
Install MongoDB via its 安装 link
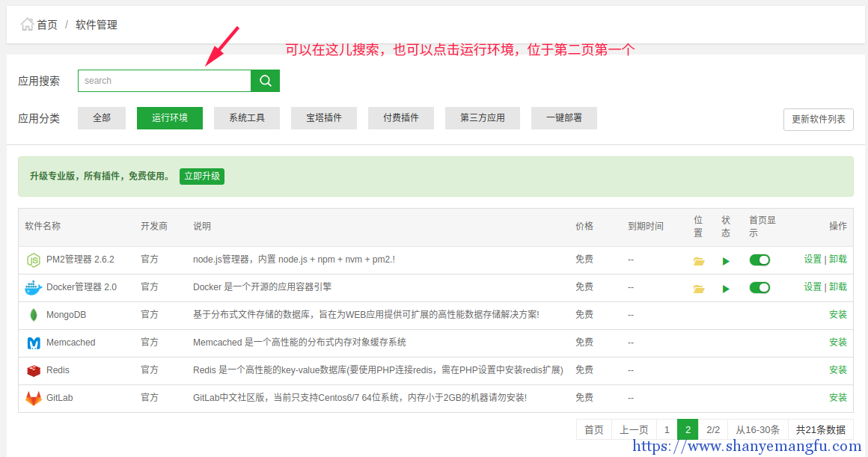(x=838, y=314)
